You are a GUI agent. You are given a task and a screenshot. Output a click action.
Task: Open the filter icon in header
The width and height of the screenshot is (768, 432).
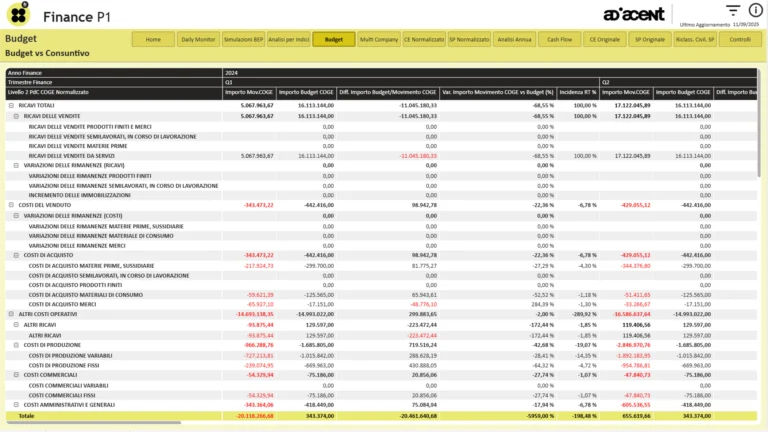pos(705,10)
